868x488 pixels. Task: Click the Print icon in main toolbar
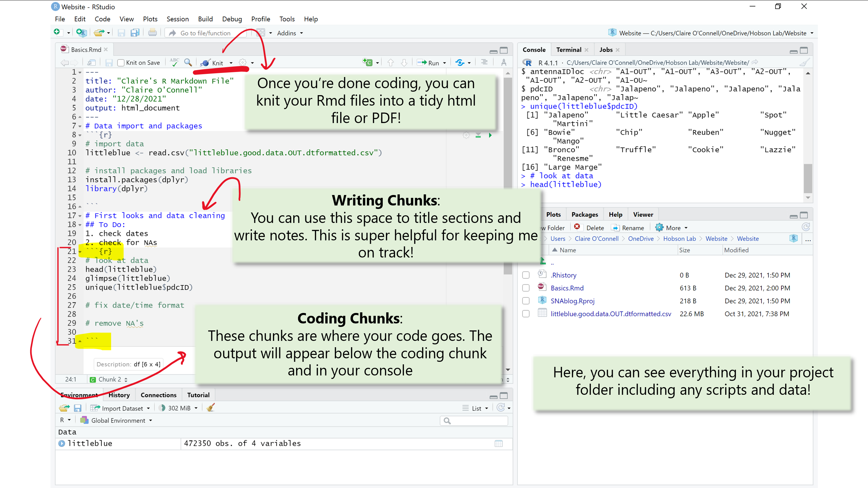[x=152, y=33]
